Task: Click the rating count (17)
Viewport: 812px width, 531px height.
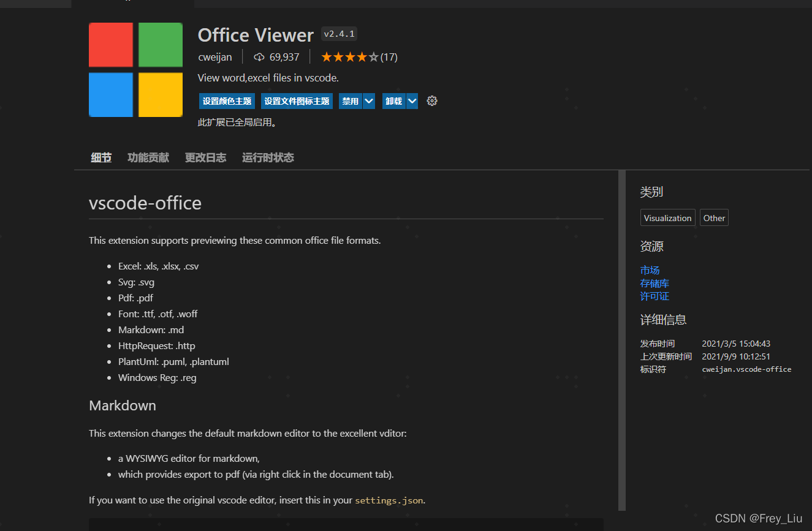Action: [x=389, y=57]
